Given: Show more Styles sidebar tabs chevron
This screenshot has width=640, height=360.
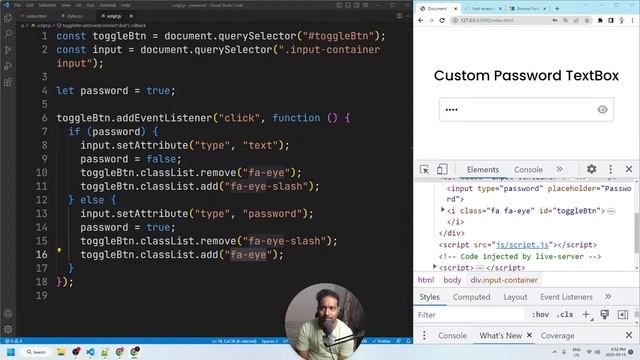Looking at the screenshot, I should click(608, 296).
